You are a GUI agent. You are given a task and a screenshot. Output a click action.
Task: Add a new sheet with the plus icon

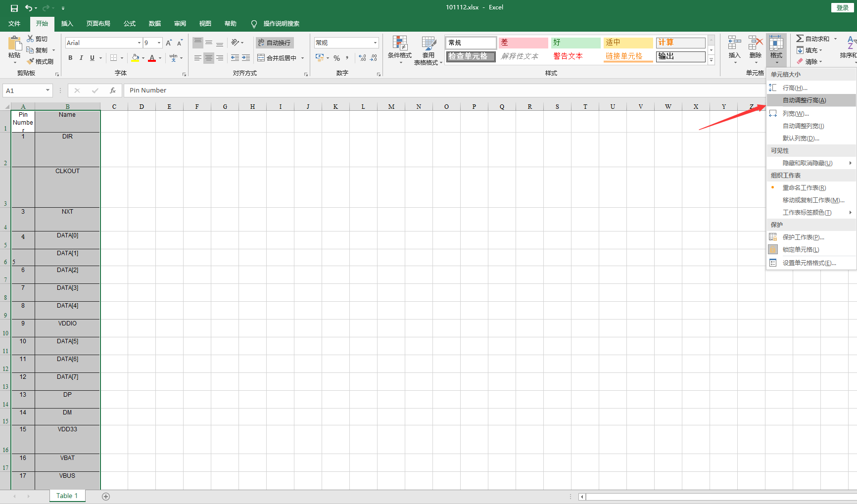106,496
